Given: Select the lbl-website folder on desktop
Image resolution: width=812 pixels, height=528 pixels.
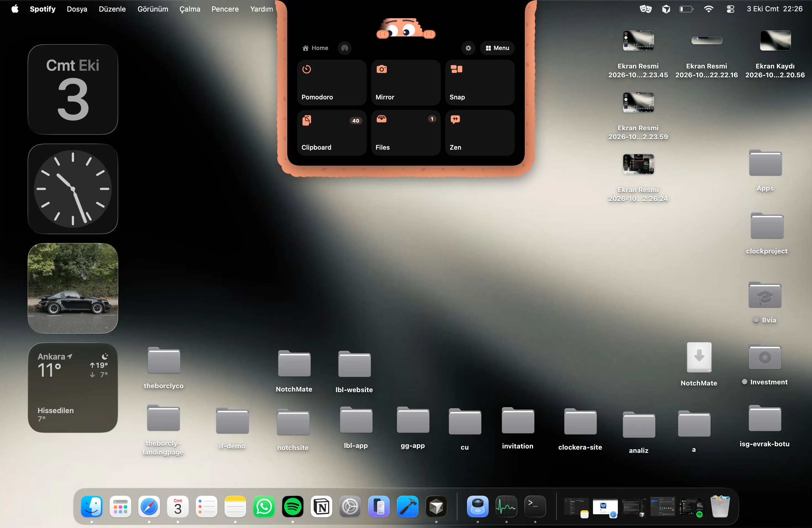Looking at the screenshot, I should tap(354, 364).
